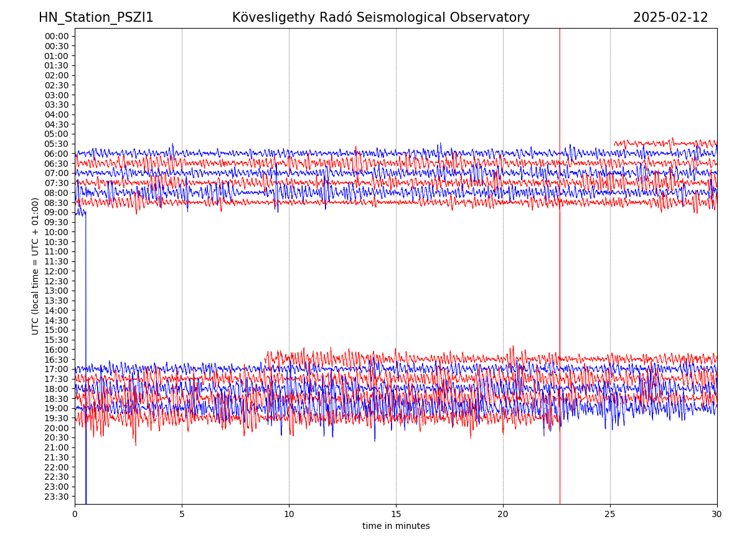747x560 pixels.
Task: Click the 10 minute x-axis tick label
Action: tap(289, 515)
